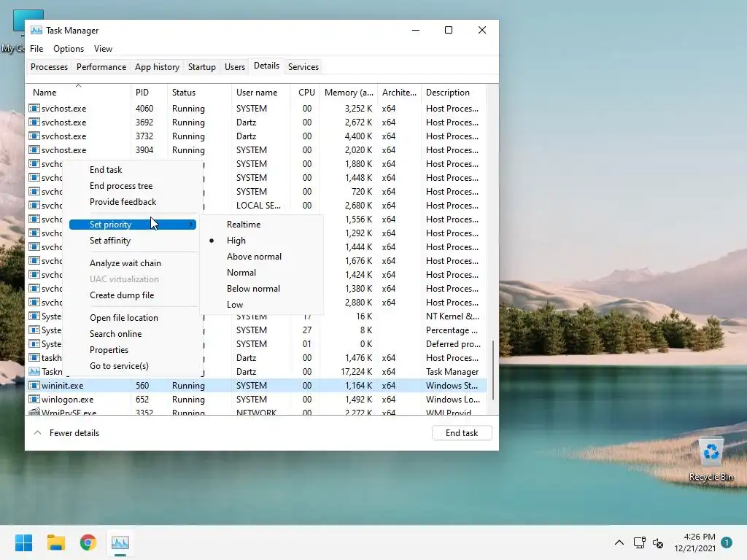Switch to the Services tab

(x=303, y=66)
